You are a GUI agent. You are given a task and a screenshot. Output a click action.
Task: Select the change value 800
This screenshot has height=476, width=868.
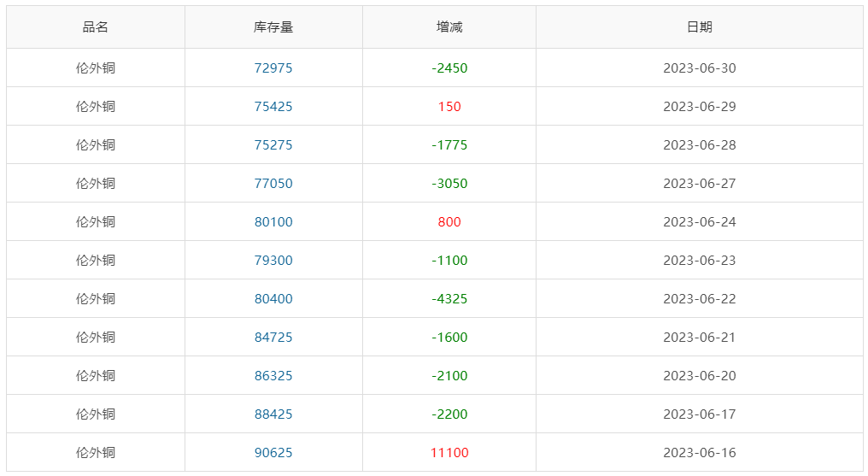(x=449, y=222)
